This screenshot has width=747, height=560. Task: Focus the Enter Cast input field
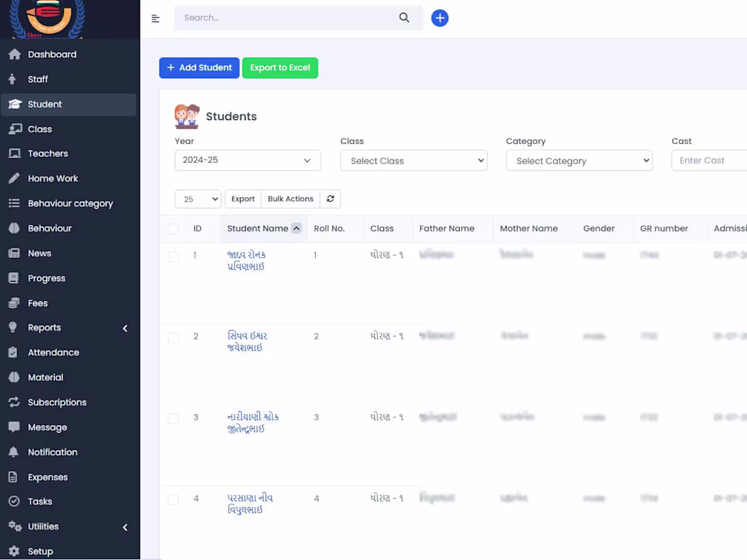709,160
